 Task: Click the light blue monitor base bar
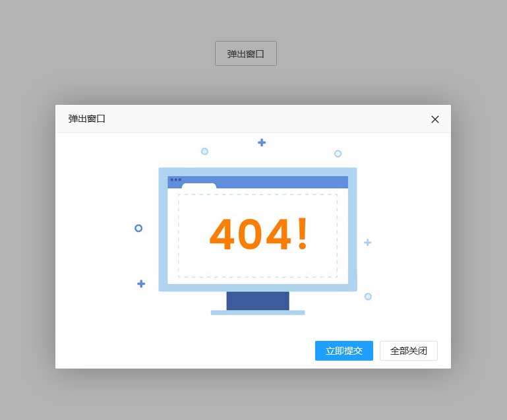(x=258, y=313)
